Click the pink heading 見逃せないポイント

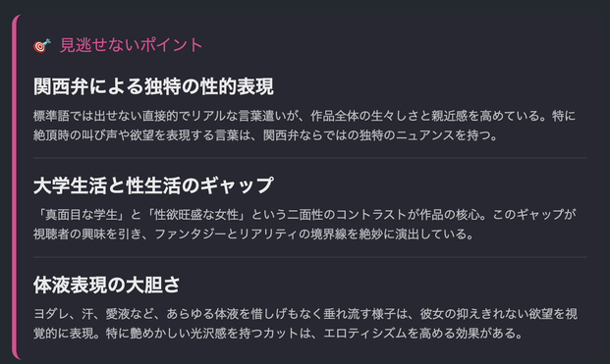pyautogui.click(x=131, y=45)
